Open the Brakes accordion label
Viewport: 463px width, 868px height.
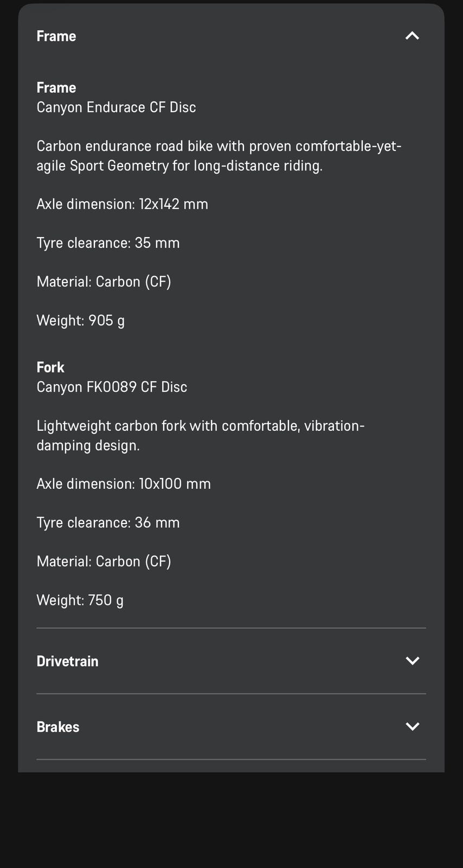(x=58, y=727)
